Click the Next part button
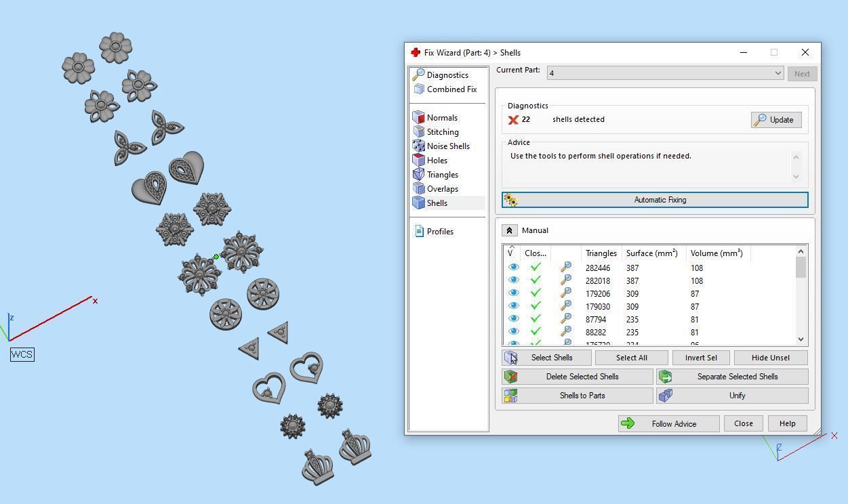The image size is (848, 504). point(802,74)
